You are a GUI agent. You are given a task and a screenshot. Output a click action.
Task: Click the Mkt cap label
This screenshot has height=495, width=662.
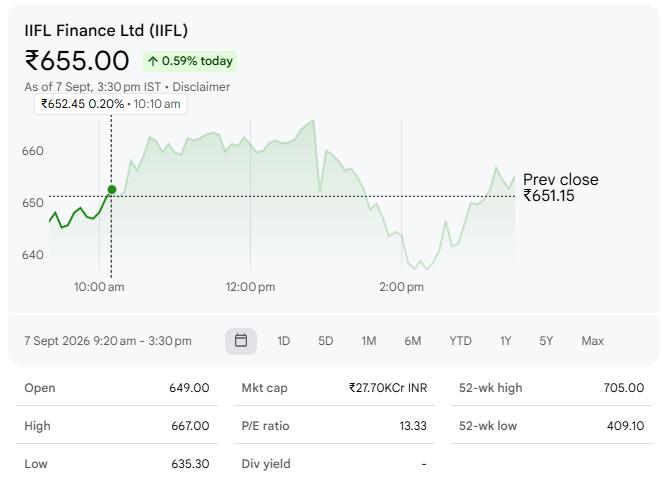click(x=264, y=388)
